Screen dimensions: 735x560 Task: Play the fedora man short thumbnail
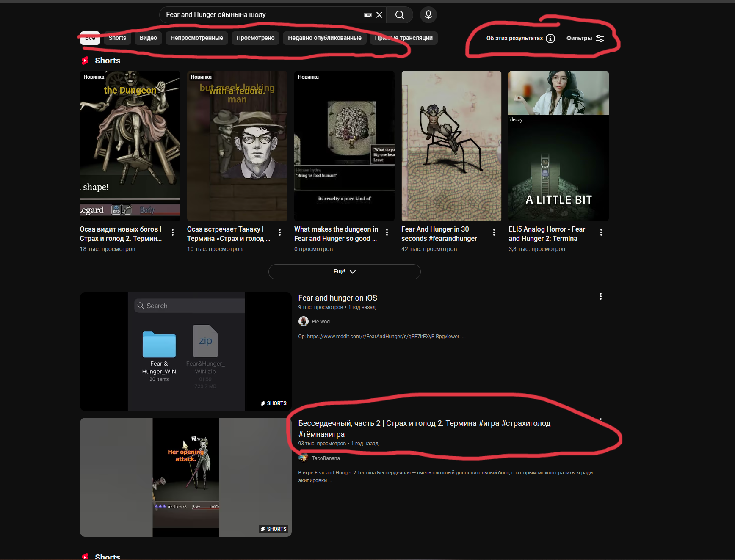pos(237,146)
